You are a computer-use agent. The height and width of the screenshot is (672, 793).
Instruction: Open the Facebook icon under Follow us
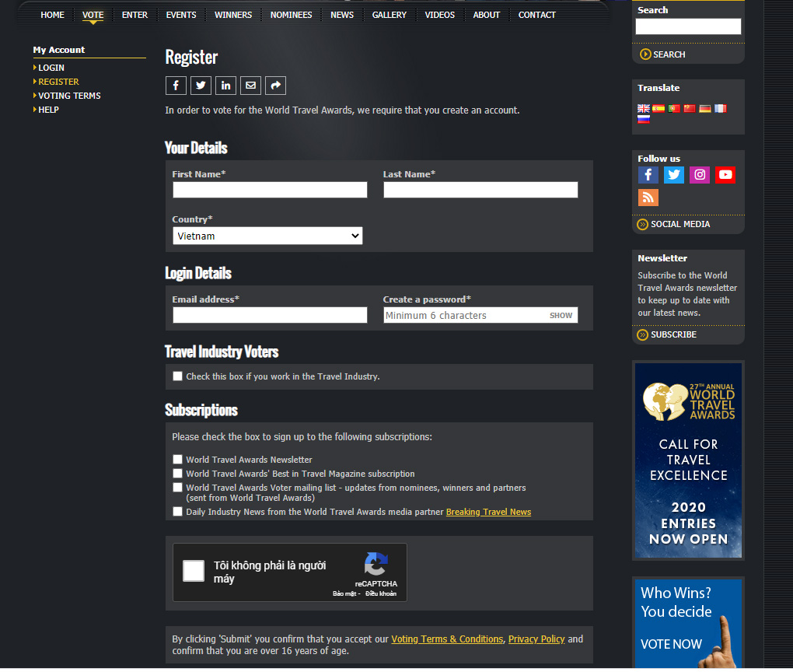[x=648, y=175]
